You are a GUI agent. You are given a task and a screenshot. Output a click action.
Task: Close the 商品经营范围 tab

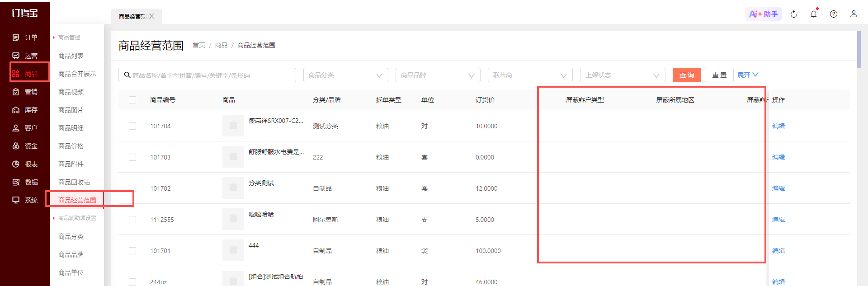click(x=151, y=16)
